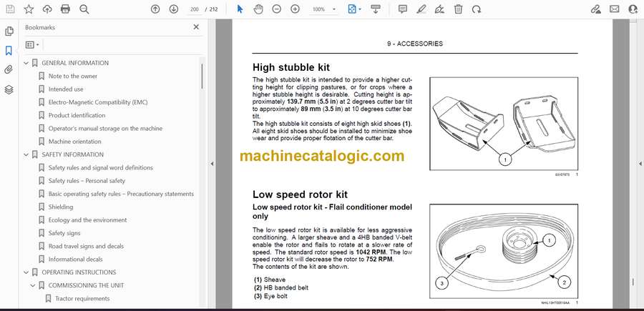The height and width of the screenshot is (311, 644).
Task: Open the page thumbnails panel icon
Action: (9, 31)
